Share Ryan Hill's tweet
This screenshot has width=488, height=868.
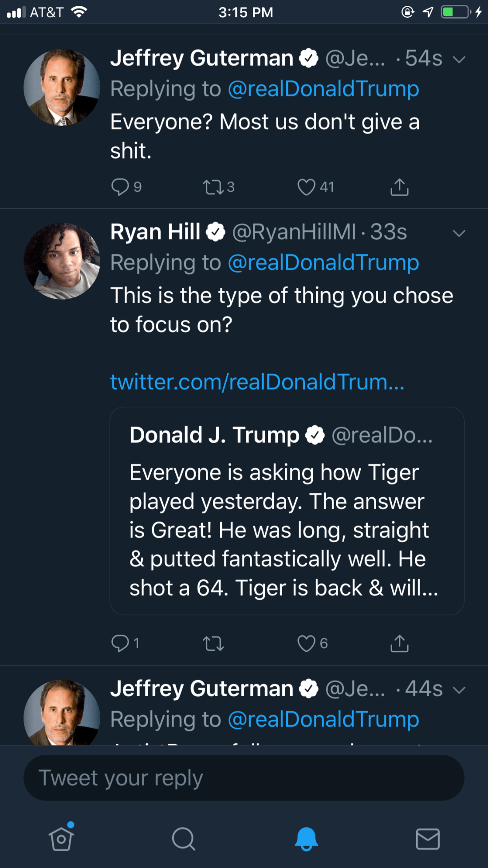[x=399, y=643]
